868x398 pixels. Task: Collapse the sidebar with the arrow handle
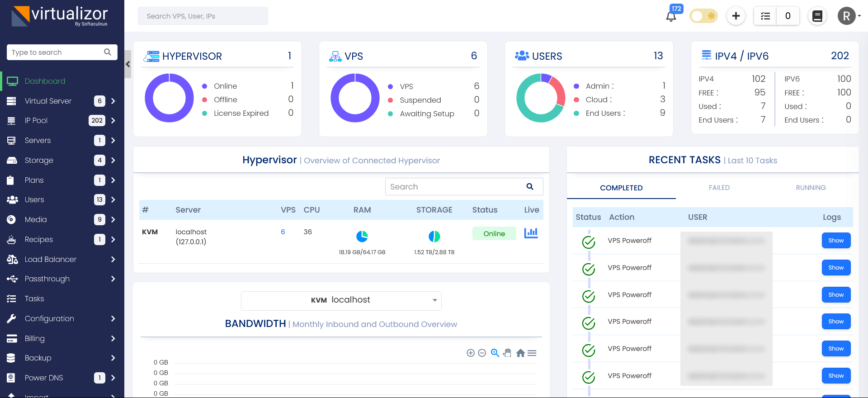(x=128, y=64)
